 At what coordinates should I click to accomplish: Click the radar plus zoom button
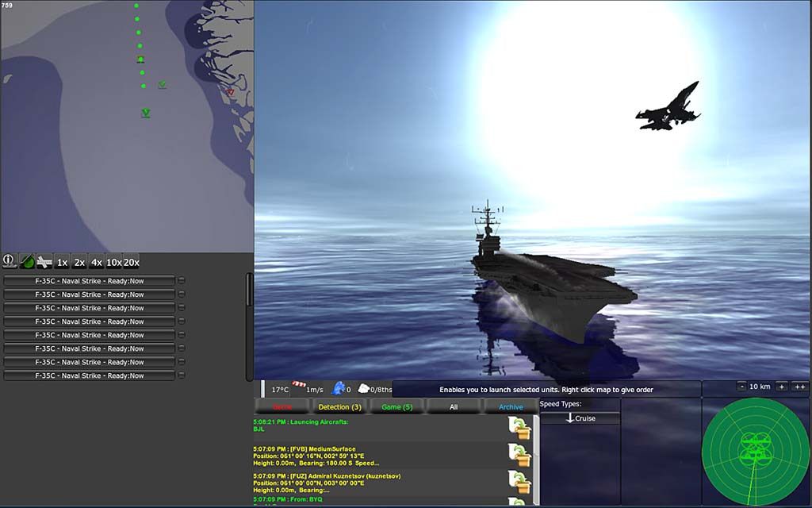782,387
